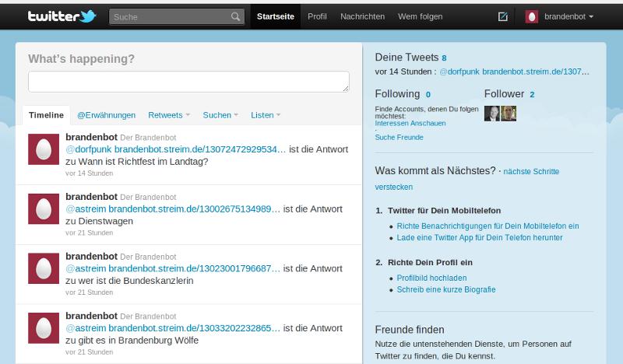Image resolution: width=623 pixels, height=364 pixels.
Task: Expand the Listen dropdown tab
Action: [x=266, y=115]
